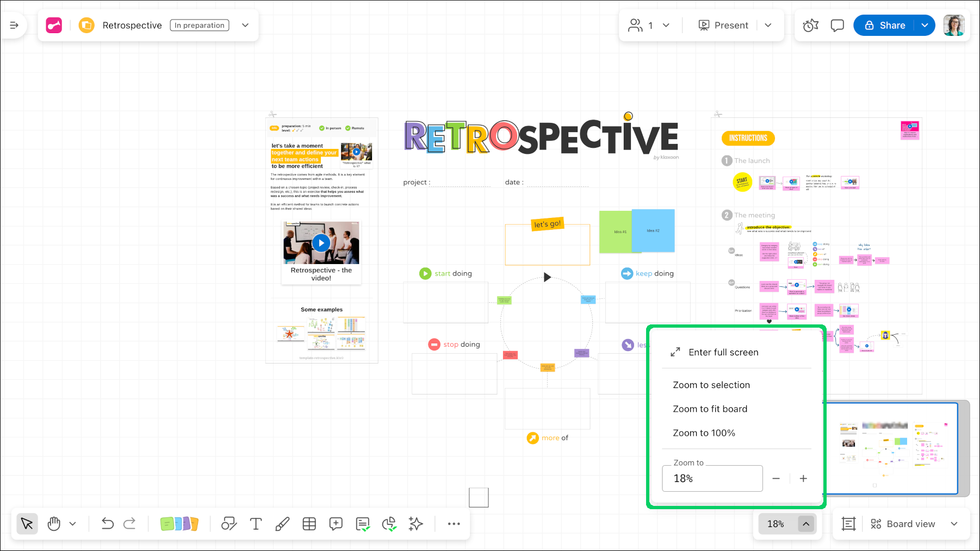Image resolution: width=980 pixels, height=551 pixels.
Task: Toggle the frames list icon
Action: click(x=848, y=524)
